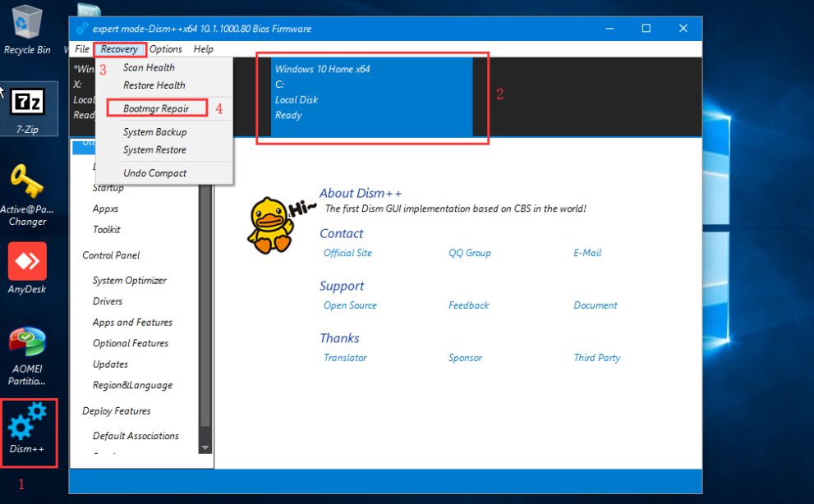Launch AnyDesk from the desktop

pyautogui.click(x=27, y=268)
